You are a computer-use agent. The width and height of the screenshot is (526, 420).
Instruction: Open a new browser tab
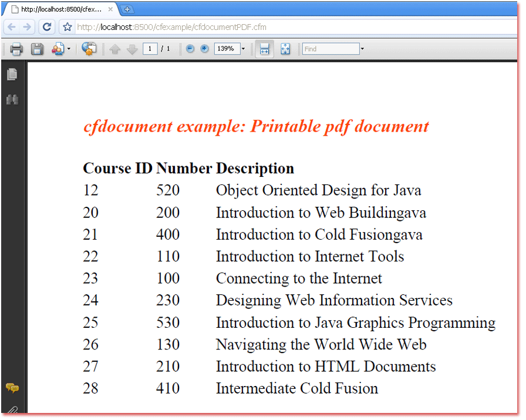click(127, 9)
